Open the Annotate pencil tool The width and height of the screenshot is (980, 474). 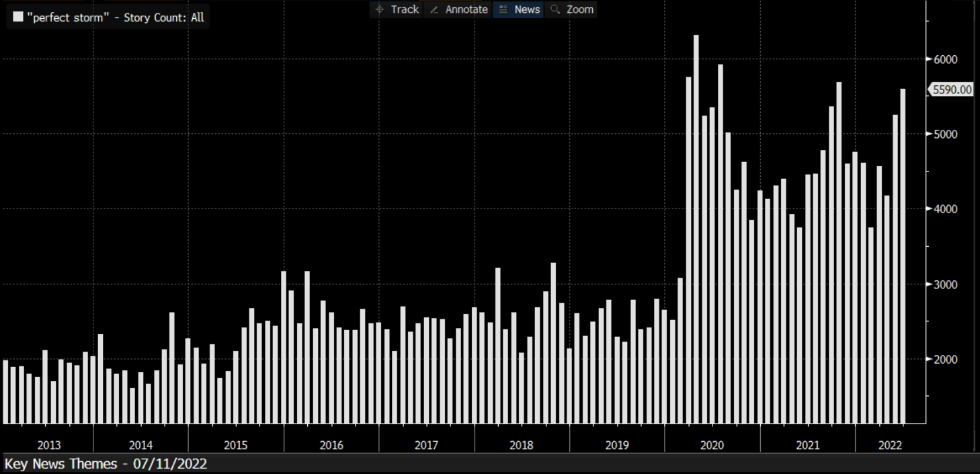tap(458, 9)
